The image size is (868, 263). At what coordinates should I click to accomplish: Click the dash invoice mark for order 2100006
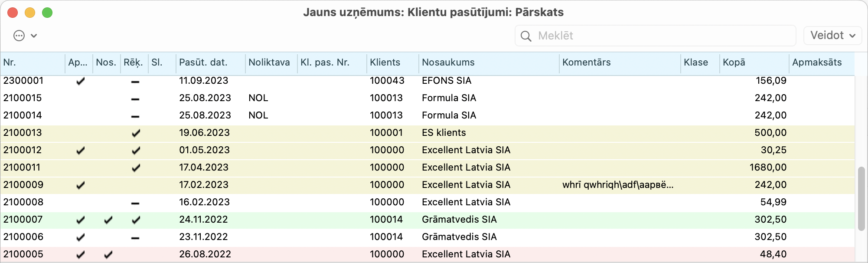point(135,238)
